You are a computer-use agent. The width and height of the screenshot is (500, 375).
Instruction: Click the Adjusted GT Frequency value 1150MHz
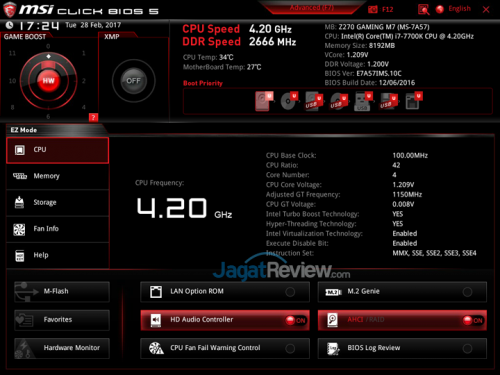click(x=407, y=194)
